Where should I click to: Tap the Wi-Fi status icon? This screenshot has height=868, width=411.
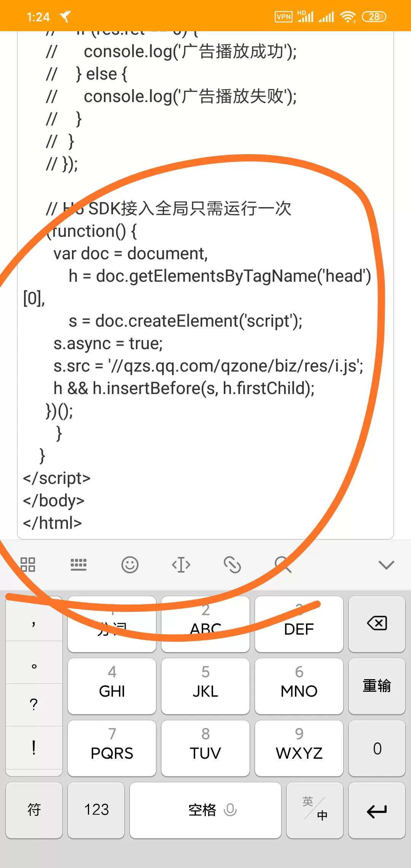pyautogui.click(x=348, y=17)
